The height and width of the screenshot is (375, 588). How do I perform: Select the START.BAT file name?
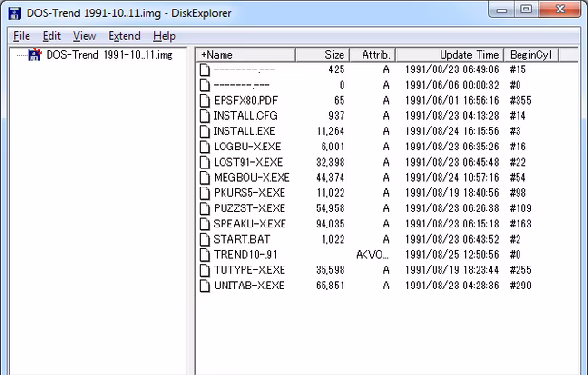(x=242, y=239)
